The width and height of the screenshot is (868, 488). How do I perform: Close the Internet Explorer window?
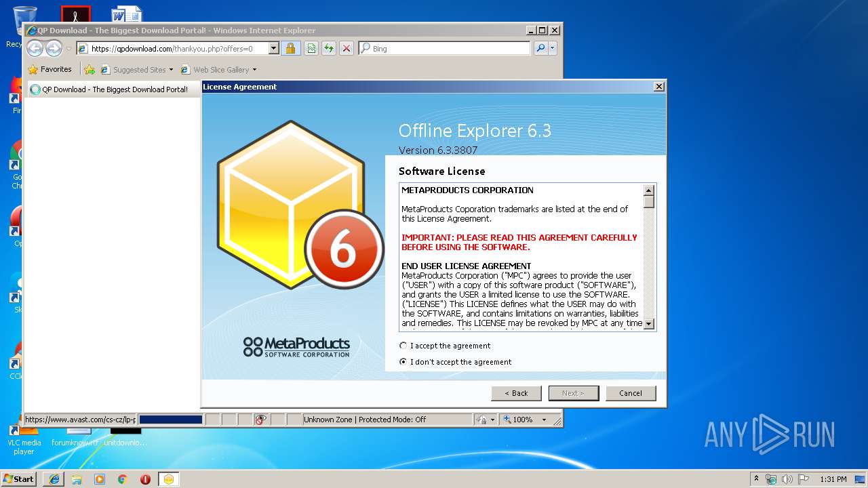pos(554,30)
